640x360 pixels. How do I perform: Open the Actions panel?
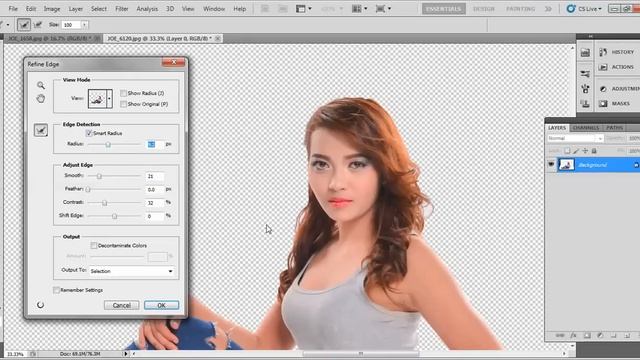[617, 67]
